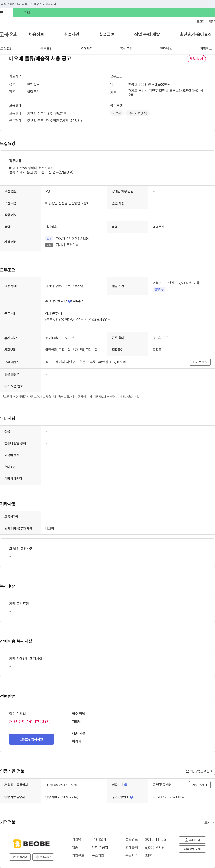
Task: Select contact 민승희(031-289-2214)
Action: [x=62, y=797]
